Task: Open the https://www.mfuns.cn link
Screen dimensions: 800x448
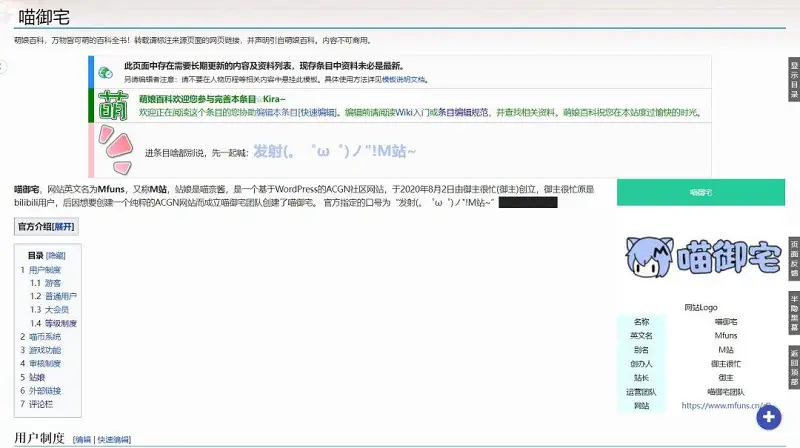Action: (x=726, y=406)
